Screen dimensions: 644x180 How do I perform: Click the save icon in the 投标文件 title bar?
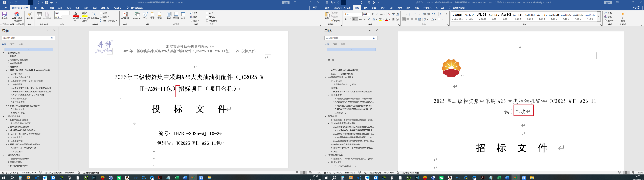coord(4,3)
